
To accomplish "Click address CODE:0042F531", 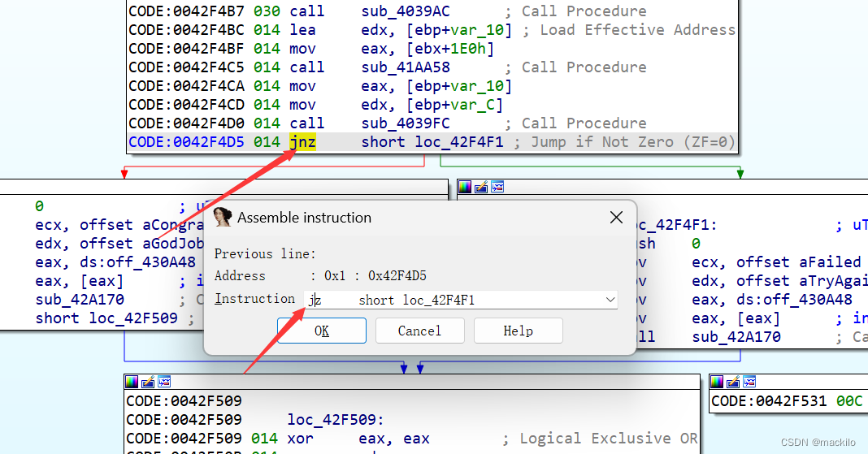I will coord(769,401).
